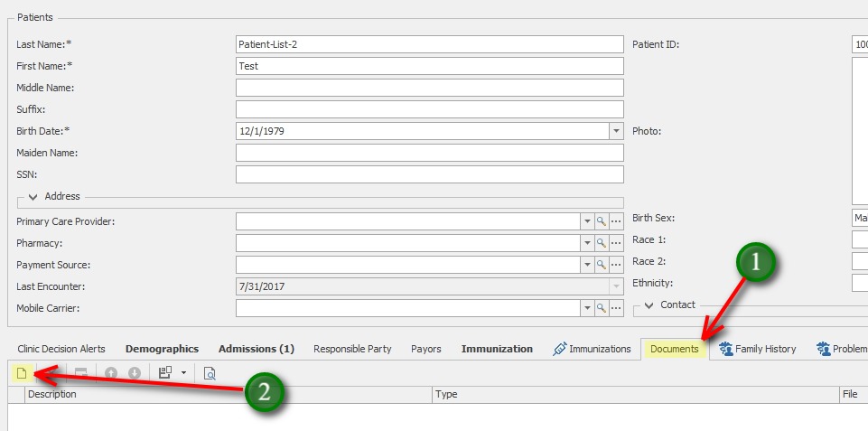Click the print preview magnifier toolbar icon
The width and height of the screenshot is (868, 431).
210,372
